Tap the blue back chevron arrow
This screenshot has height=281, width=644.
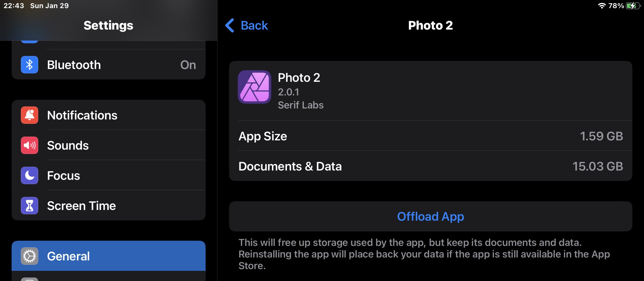pos(230,26)
